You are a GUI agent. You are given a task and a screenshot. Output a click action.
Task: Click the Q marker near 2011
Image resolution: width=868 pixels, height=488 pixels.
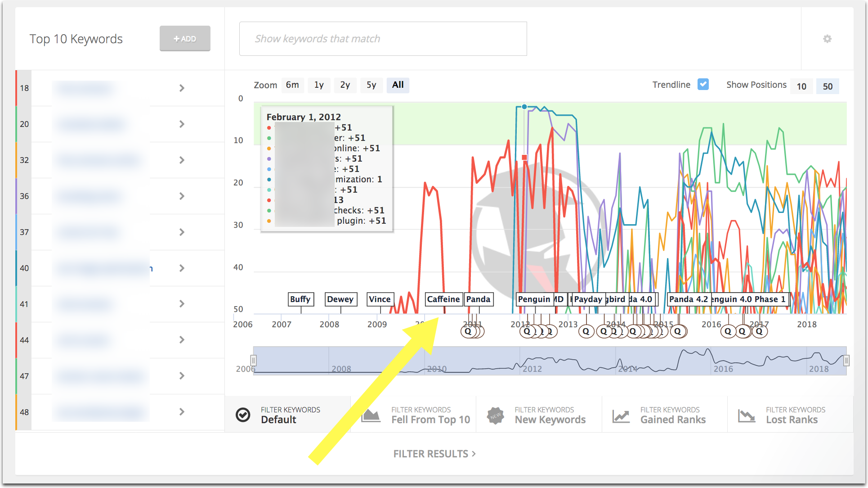coord(468,332)
